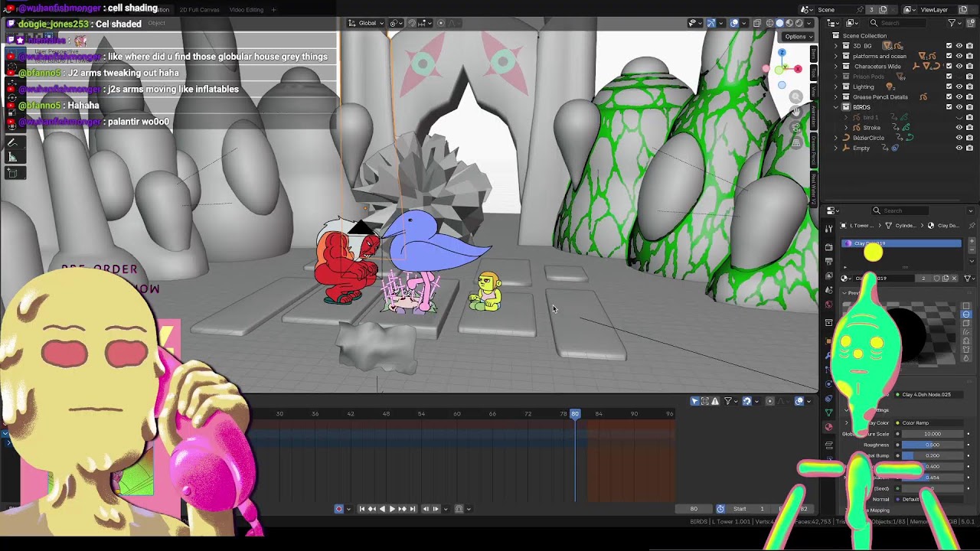Viewport: 980px width, 551px height.
Task: Toggle X-ray mode in viewport header
Action: [x=756, y=23]
